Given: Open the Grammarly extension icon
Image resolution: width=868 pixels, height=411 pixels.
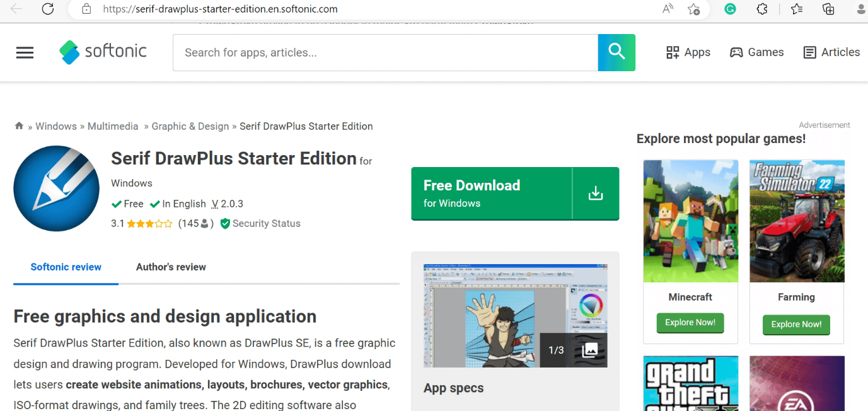Looking at the screenshot, I should coord(730,9).
